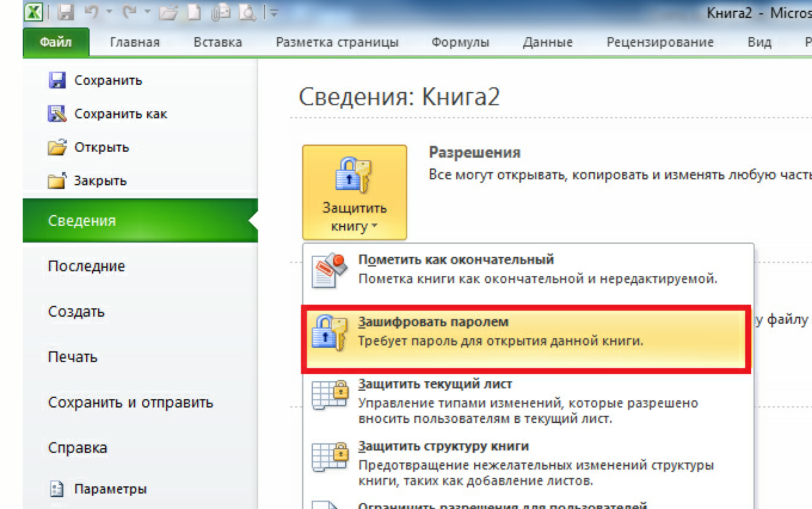
Task: Switch to the Главная ribbon tab
Action: coord(135,42)
